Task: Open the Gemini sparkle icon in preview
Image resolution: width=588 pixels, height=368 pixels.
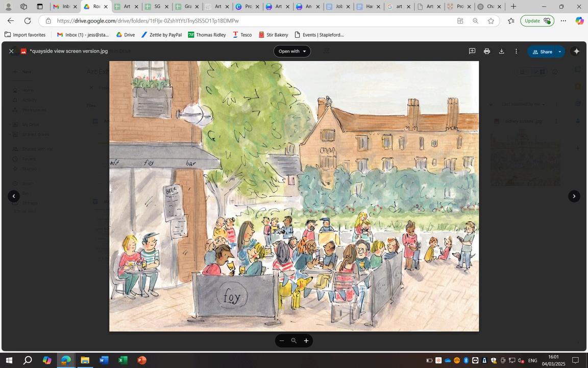Action: [576, 52]
